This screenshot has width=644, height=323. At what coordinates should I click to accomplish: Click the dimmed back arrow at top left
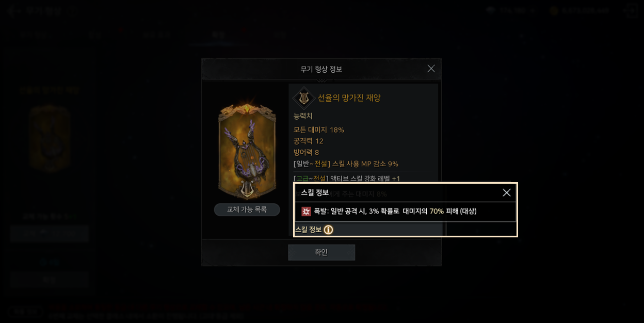tap(11, 10)
